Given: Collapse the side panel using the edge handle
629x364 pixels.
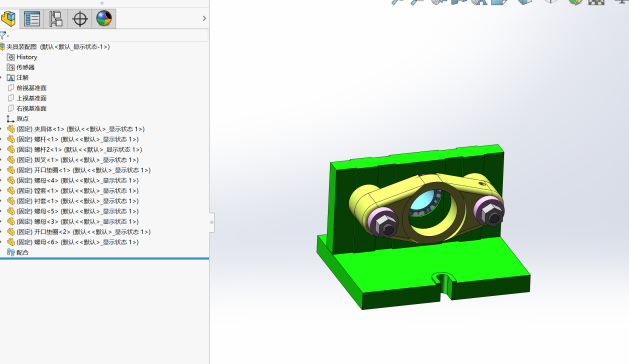Looking at the screenshot, I should [212, 222].
